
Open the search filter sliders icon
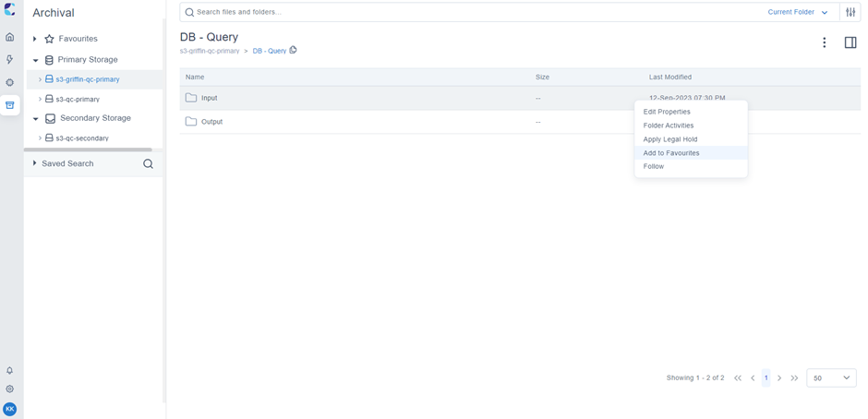(850, 12)
